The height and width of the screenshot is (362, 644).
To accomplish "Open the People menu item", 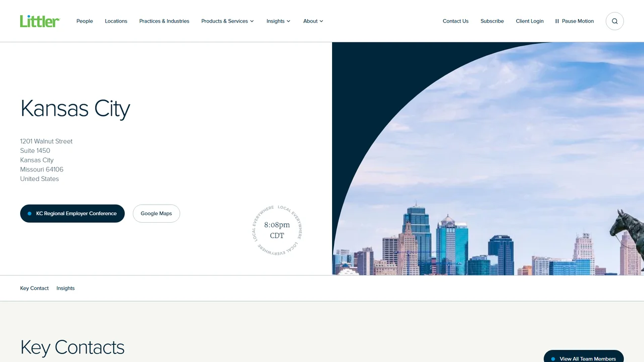I will tap(85, 21).
